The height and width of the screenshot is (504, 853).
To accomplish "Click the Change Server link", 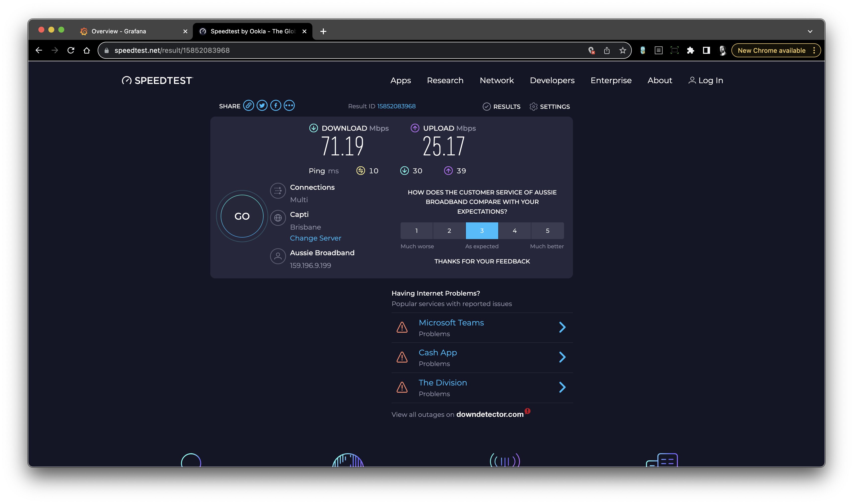I will point(315,238).
